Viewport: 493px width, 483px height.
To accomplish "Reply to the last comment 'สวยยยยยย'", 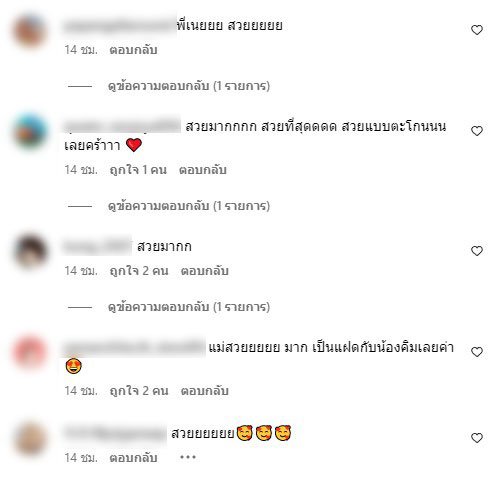I will [133, 458].
